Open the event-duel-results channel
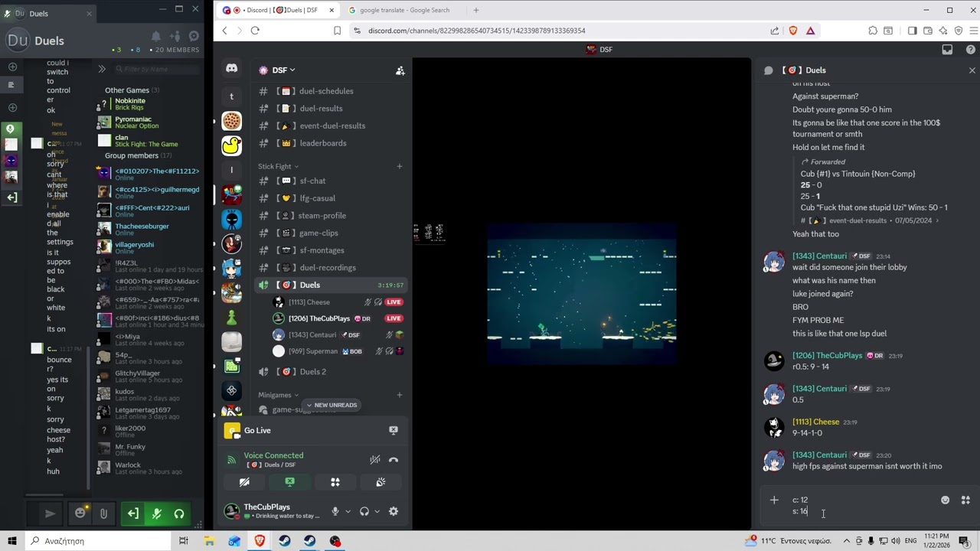This screenshot has height=551, width=980. pyautogui.click(x=330, y=126)
